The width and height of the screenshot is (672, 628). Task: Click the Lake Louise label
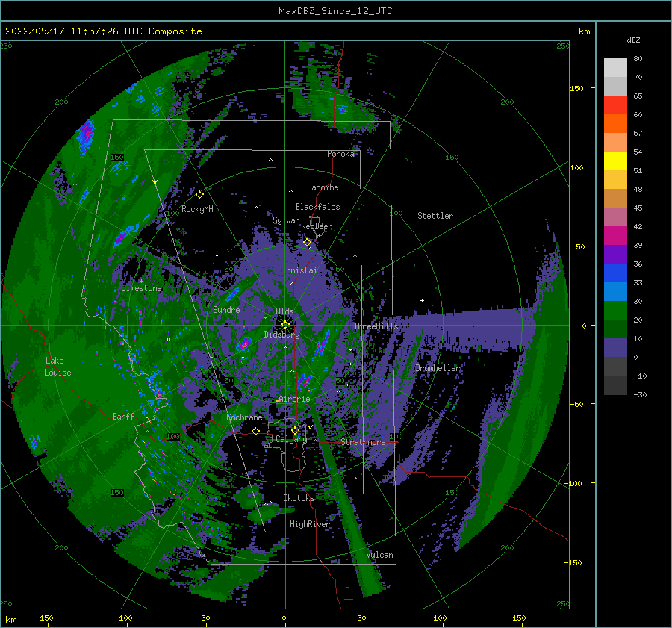click(57, 367)
